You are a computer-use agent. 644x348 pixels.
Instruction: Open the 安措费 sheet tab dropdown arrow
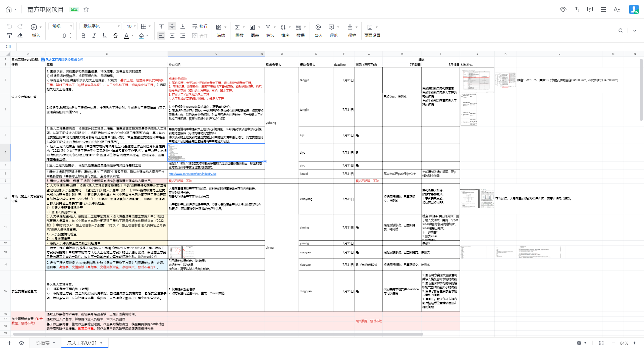(x=54, y=343)
